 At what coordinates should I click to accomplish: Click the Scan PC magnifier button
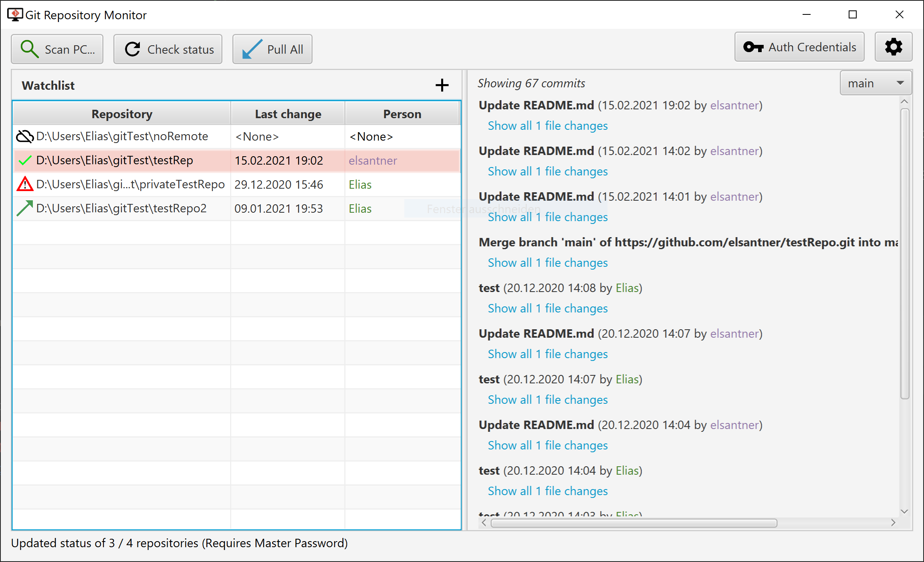coord(57,49)
